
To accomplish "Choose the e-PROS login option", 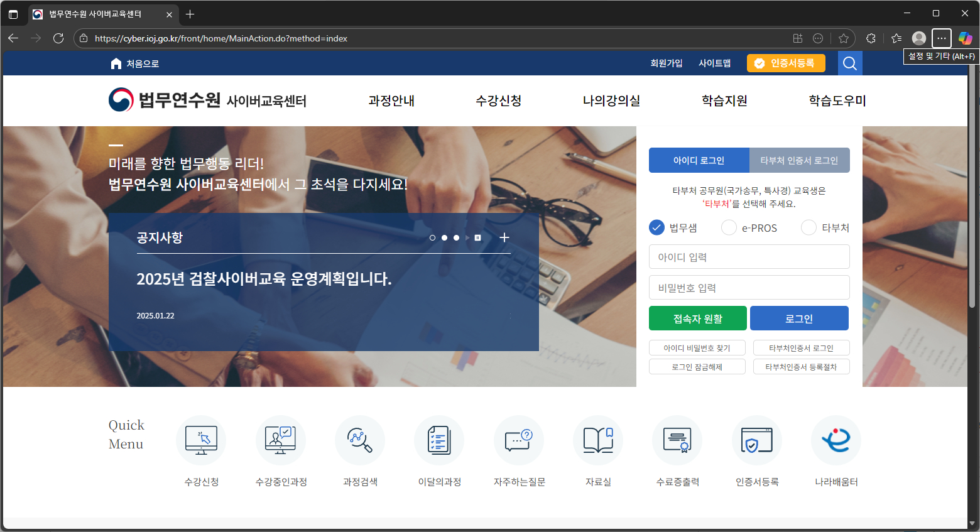I will pos(729,227).
